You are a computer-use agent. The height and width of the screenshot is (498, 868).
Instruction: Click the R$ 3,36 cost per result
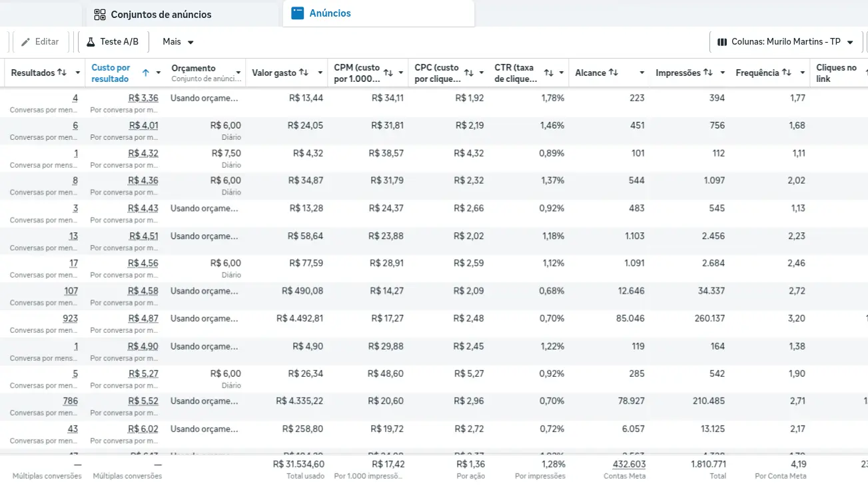pos(143,98)
